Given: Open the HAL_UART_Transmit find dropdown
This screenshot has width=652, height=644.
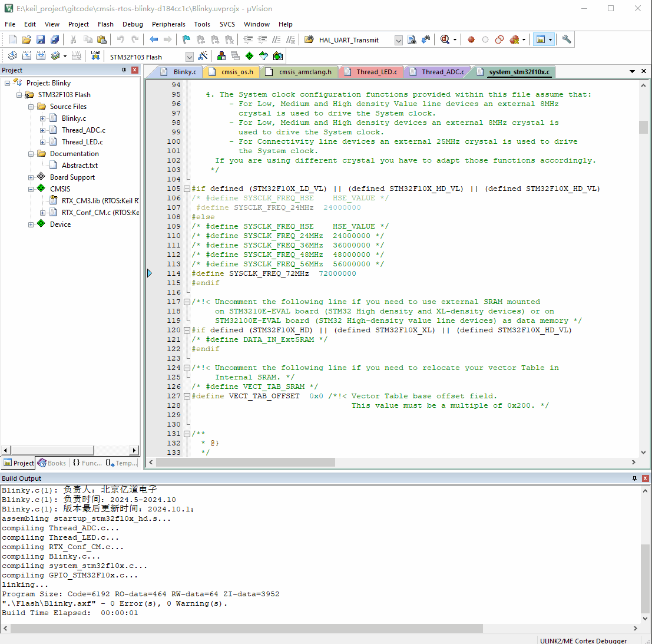Looking at the screenshot, I should [x=399, y=40].
